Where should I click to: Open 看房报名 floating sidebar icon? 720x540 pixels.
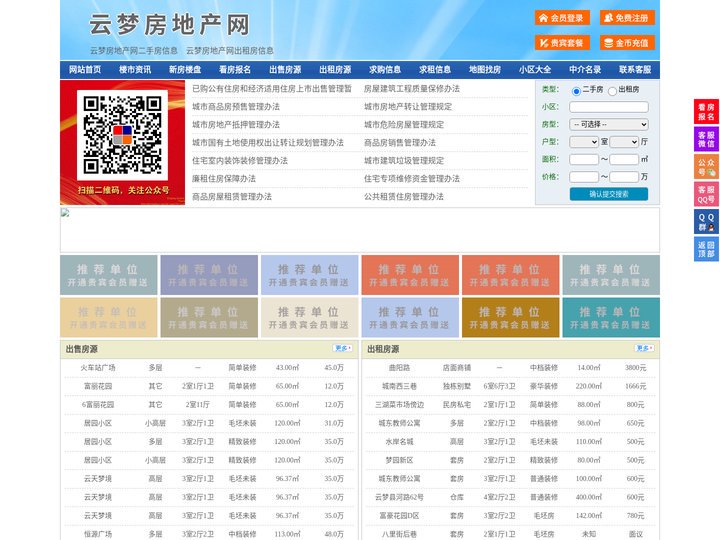coord(706,112)
